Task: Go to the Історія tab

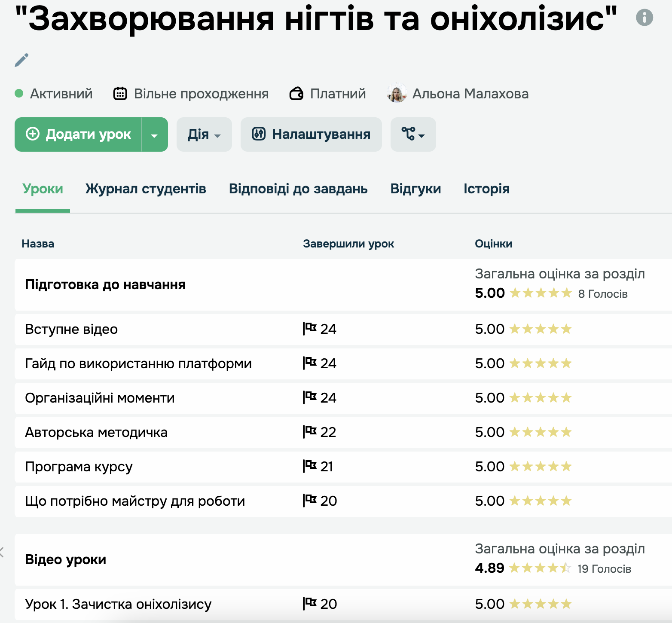Action: pos(486,189)
